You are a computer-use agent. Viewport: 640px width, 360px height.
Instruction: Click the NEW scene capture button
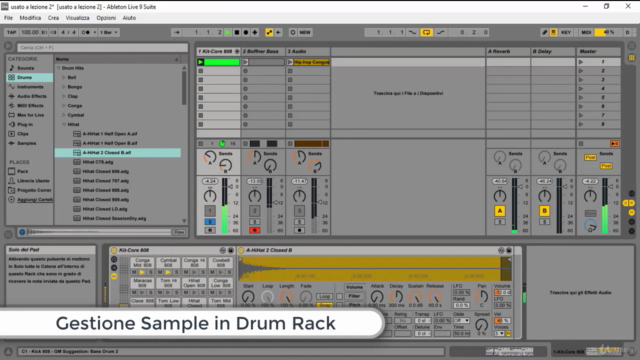tap(305, 32)
